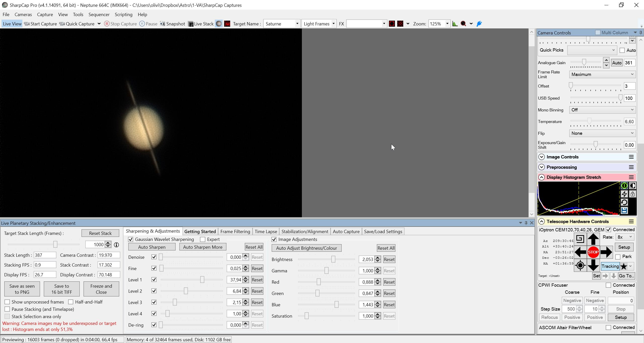The width and height of the screenshot is (644, 343).
Task: Click the Auto Sharpen More button
Action: [203, 247]
